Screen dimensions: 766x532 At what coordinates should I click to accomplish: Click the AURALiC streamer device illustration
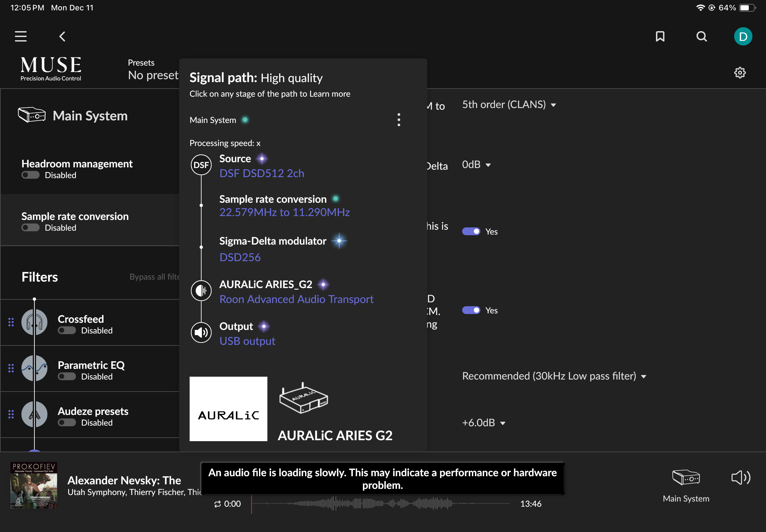click(303, 398)
